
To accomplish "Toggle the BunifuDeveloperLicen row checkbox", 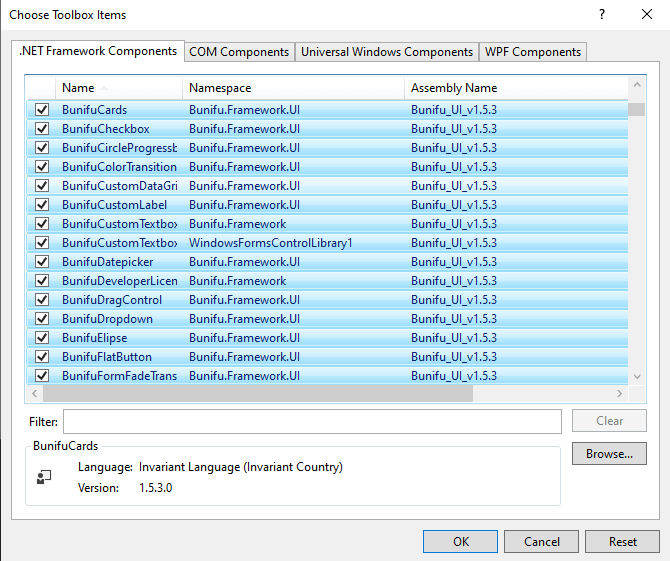I will point(42,281).
